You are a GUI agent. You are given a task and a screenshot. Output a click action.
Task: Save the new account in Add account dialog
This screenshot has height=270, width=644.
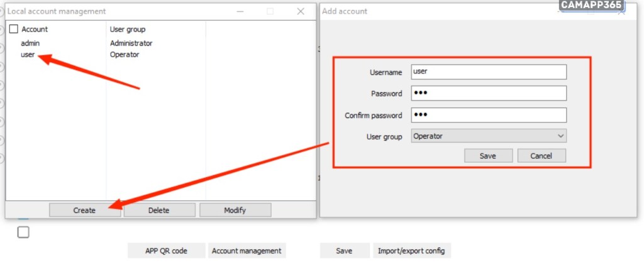pos(488,156)
